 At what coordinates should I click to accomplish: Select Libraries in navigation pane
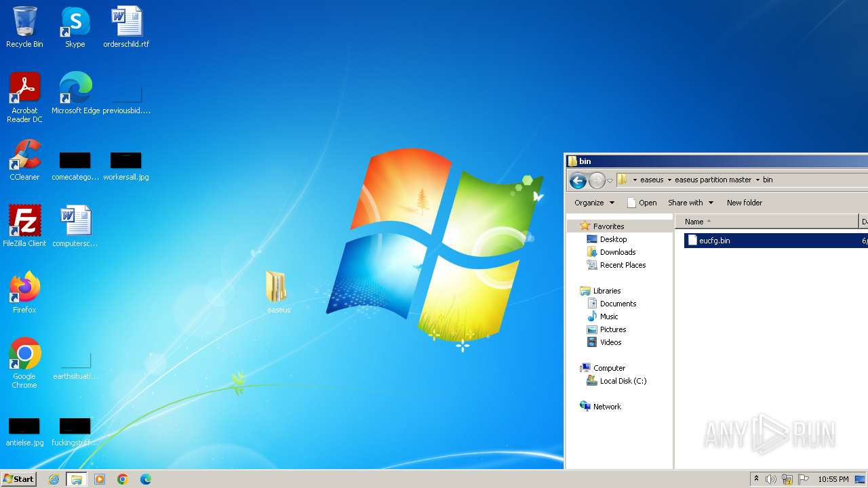[x=607, y=291]
